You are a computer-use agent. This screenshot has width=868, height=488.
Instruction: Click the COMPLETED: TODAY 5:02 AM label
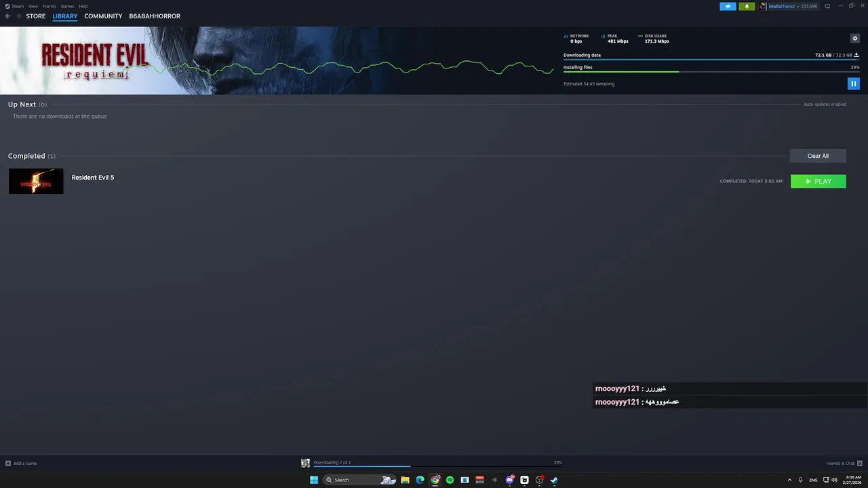[751, 181]
